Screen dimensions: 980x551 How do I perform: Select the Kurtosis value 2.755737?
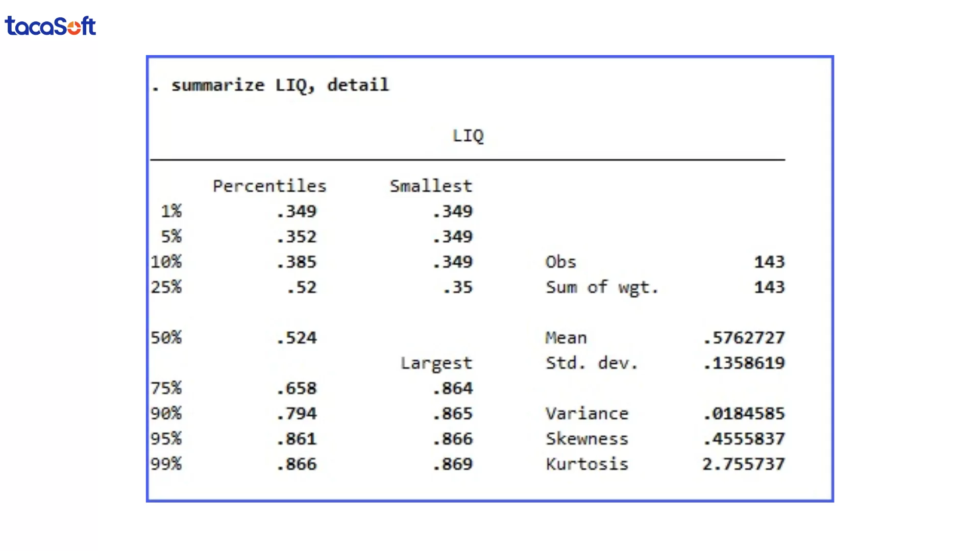(x=743, y=464)
